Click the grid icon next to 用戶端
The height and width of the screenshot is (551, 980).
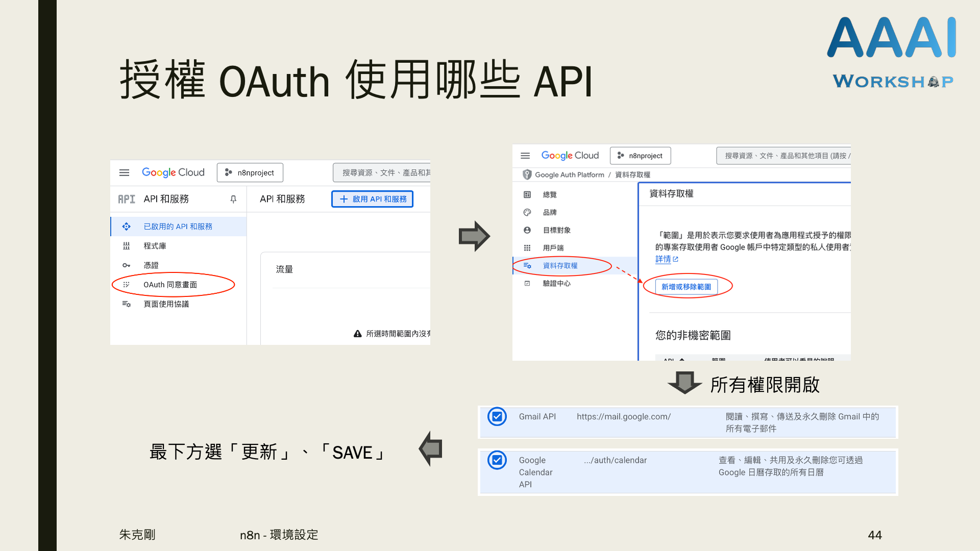click(527, 248)
